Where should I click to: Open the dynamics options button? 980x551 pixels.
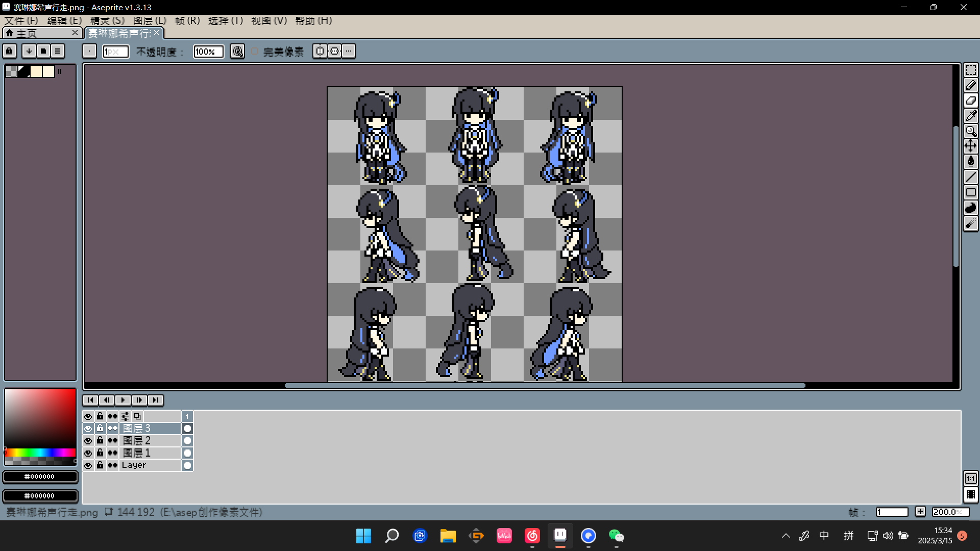pos(334,51)
